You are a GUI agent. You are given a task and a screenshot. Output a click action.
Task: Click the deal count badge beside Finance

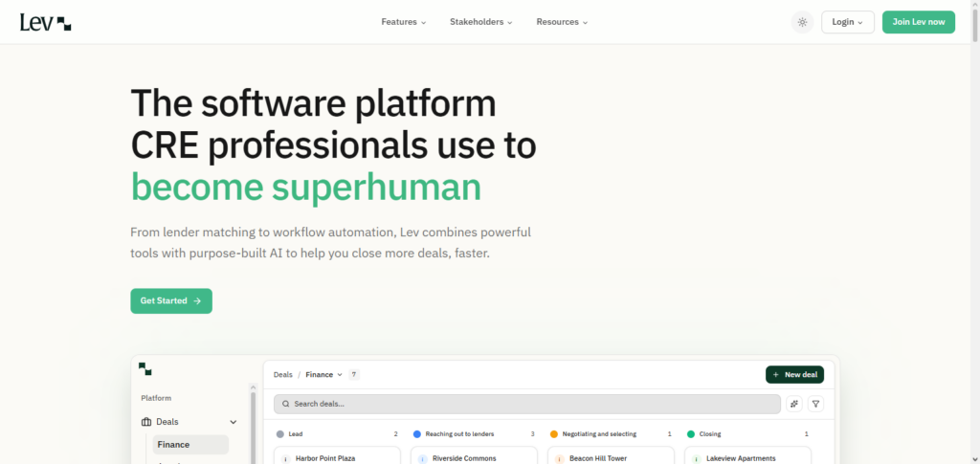point(354,375)
